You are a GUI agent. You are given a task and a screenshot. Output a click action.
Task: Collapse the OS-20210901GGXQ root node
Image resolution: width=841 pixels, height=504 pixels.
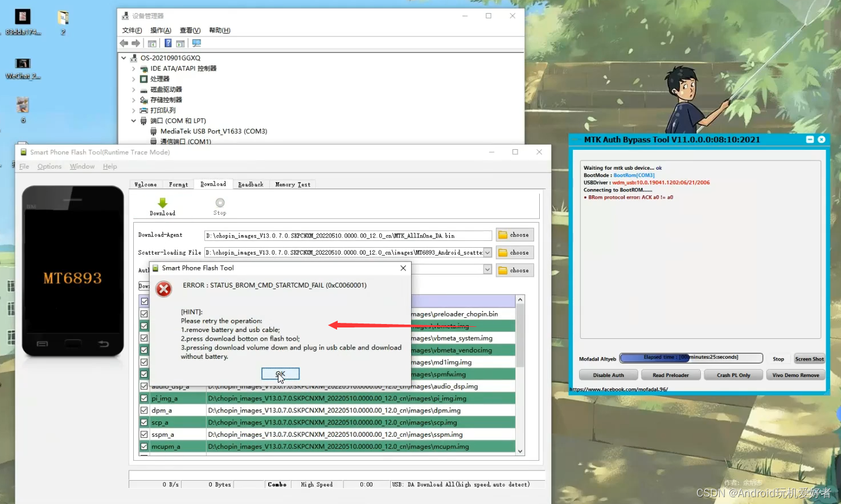point(124,58)
